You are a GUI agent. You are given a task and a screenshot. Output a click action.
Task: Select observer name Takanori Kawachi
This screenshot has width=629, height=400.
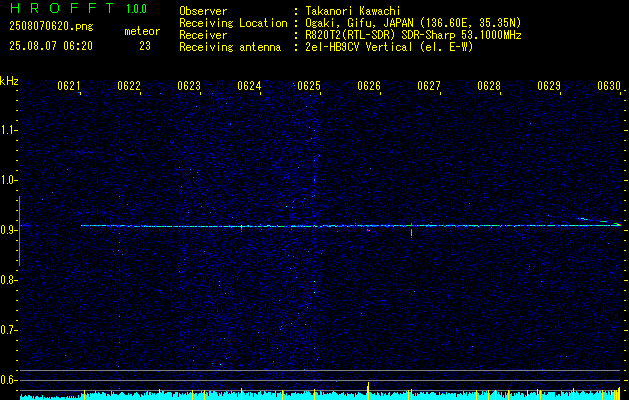(x=353, y=11)
